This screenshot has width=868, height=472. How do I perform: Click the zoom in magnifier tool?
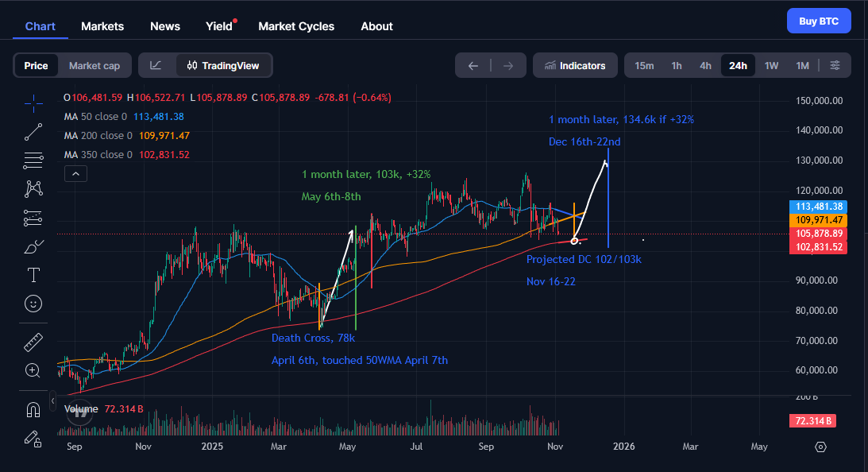[33, 370]
